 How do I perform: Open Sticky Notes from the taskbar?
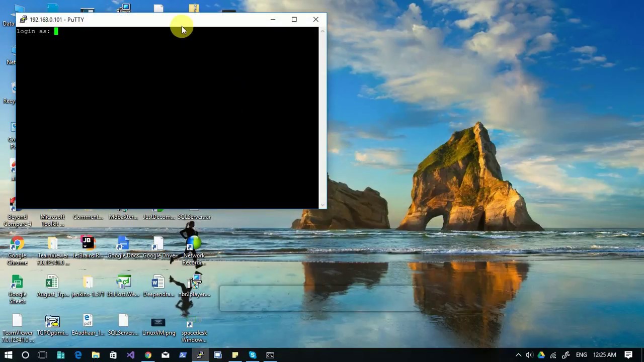[235, 355]
